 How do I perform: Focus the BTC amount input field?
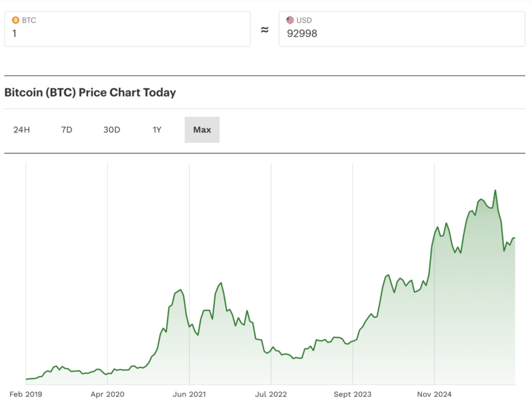point(127,33)
